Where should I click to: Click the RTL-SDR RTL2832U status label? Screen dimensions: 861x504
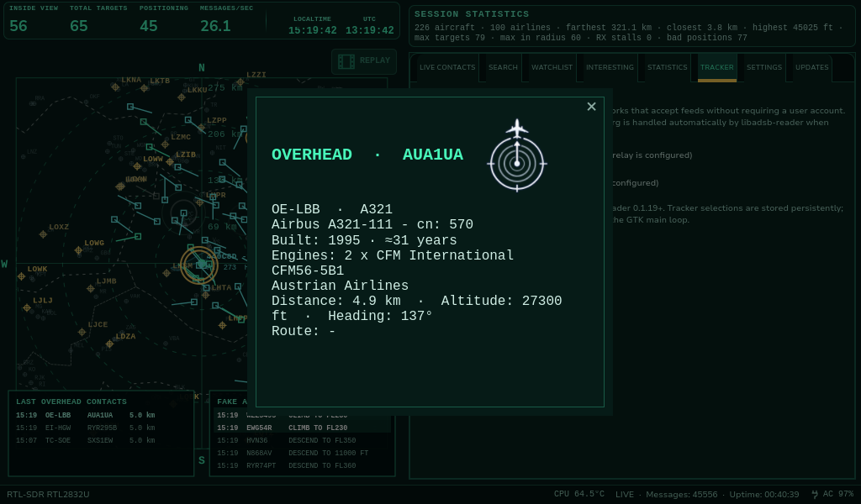[x=48, y=494]
